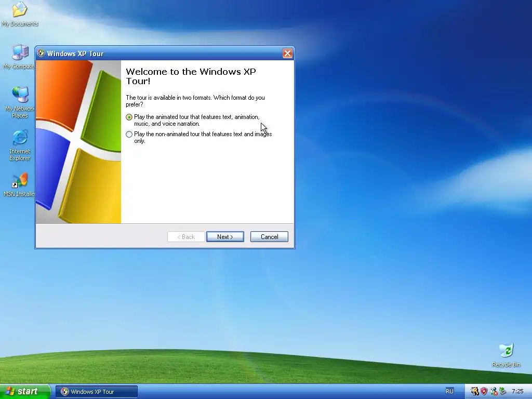This screenshot has height=399, width=532.
Task: Click the Windows Messenger tray icon
Action: [x=494, y=392]
